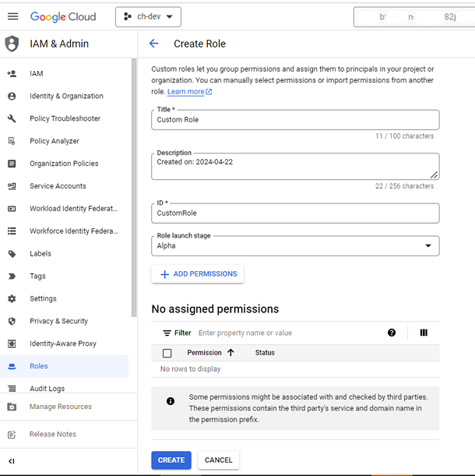Open the hamburger navigation menu

(12, 16)
